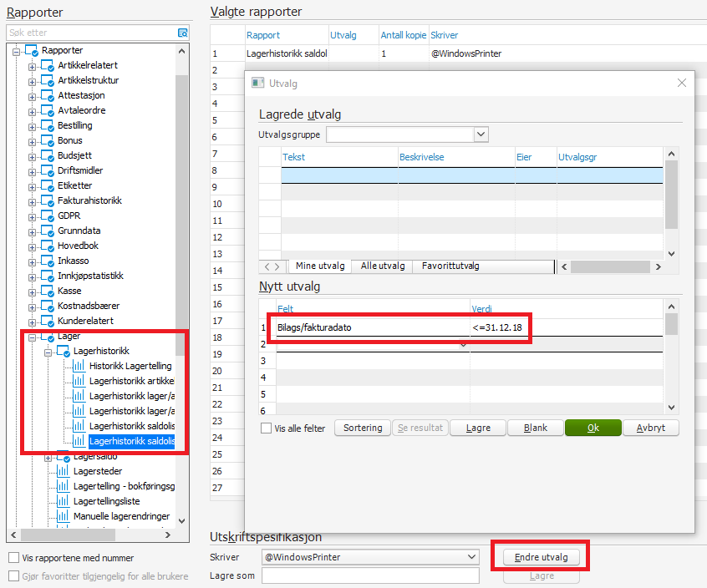Screen dimensions: 707x588
Task: Click next arrow on the utvalg tab strip
Action: tap(277, 266)
